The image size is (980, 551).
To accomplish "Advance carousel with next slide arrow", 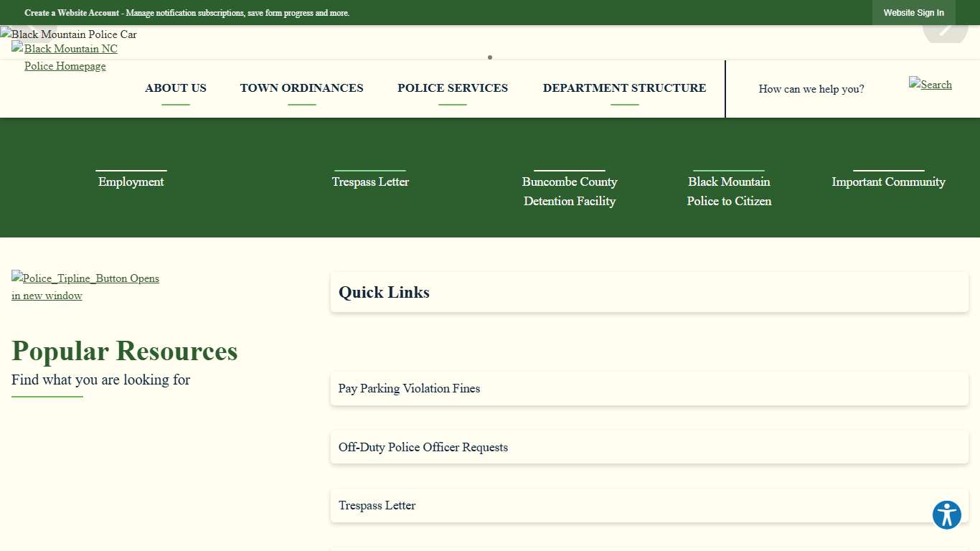I will point(945,29).
